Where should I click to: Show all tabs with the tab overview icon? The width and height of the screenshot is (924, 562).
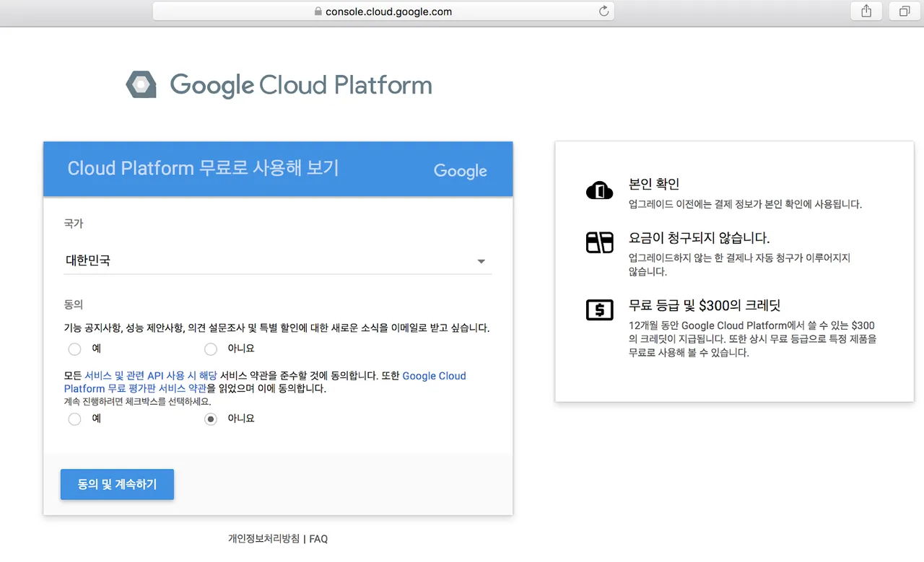pos(904,11)
